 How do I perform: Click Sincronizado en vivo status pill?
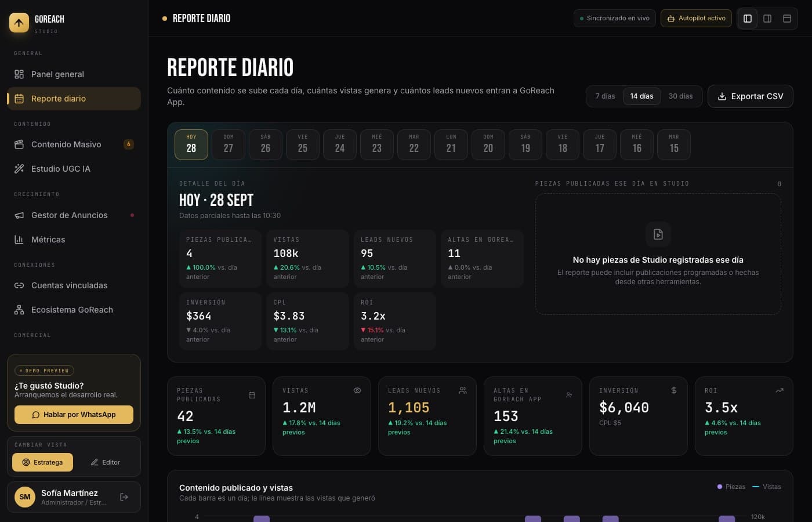pos(615,19)
